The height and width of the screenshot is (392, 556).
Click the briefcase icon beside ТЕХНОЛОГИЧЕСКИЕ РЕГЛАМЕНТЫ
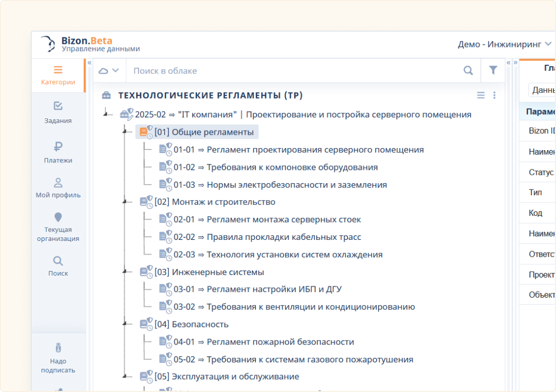[x=106, y=95]
